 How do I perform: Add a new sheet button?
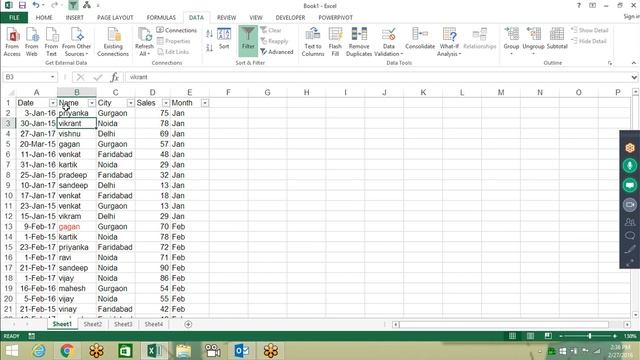point(188,324)
